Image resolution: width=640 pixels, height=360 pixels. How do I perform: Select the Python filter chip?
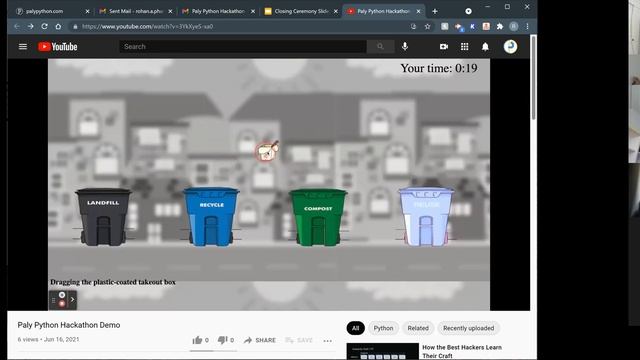pyautogui.click(x=383, y=328)
